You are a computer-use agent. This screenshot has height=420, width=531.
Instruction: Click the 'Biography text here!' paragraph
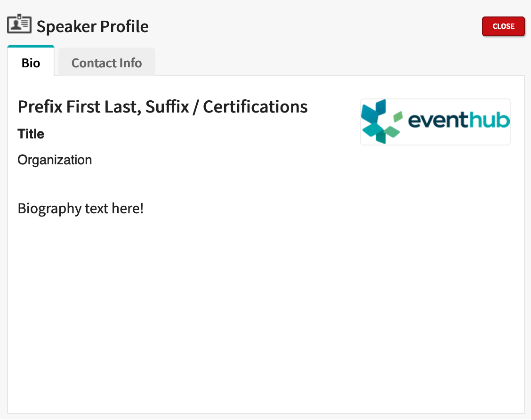coord(80,209)
